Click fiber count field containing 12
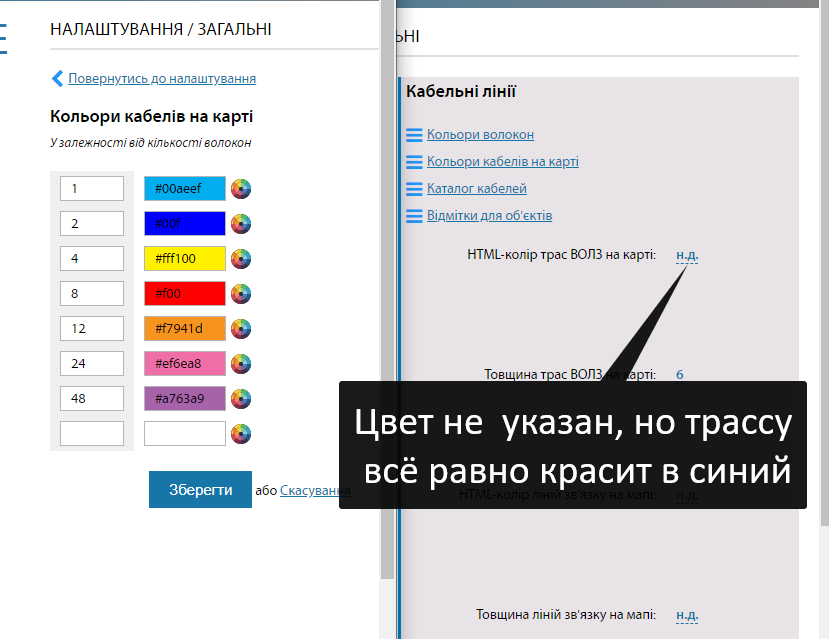The image size is (829, 639). tap(92, 329)
